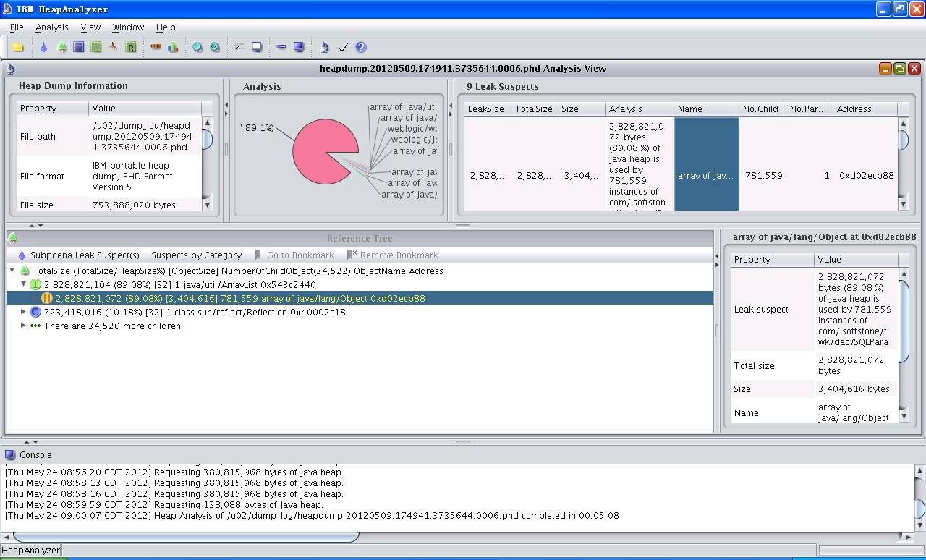This screenshot has width=926, height=560.
Task: Collapse the java/util/ArrayList tree node
Action: click(24, 284)
